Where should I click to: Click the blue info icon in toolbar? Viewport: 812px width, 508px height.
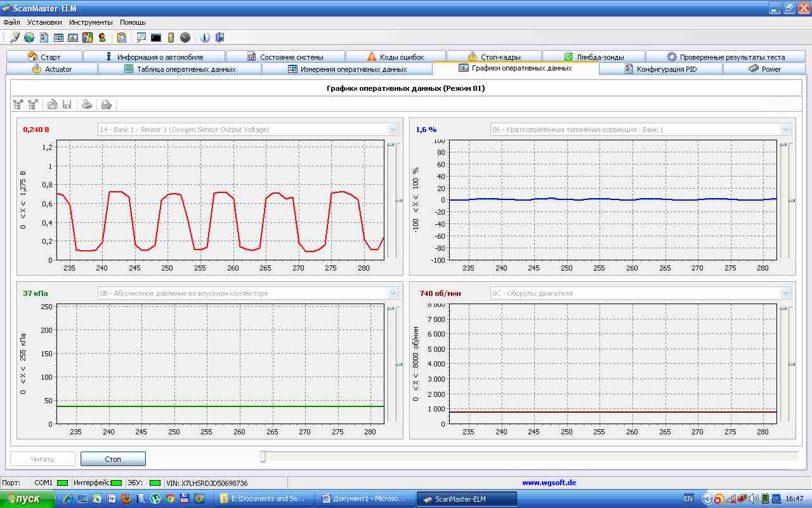click(205, 37)
